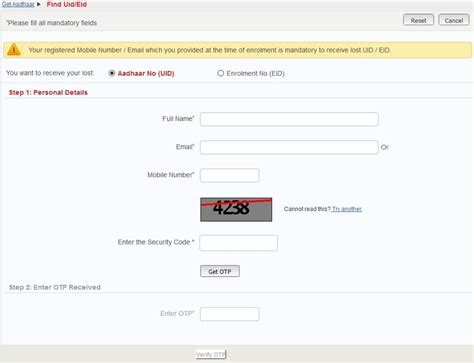Click the Step 1: Personal Details heading
Image resolution: width=474 pixels, height=363 pixels.
click(x=48, y=92)
